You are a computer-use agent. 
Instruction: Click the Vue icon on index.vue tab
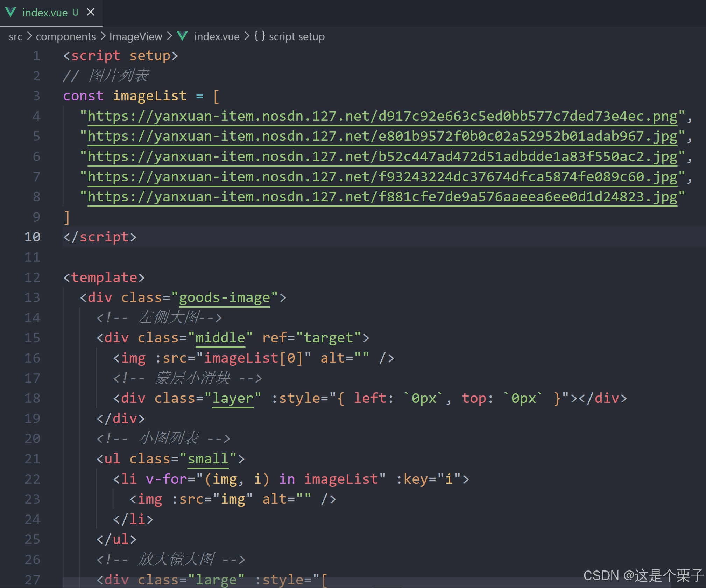10,12
